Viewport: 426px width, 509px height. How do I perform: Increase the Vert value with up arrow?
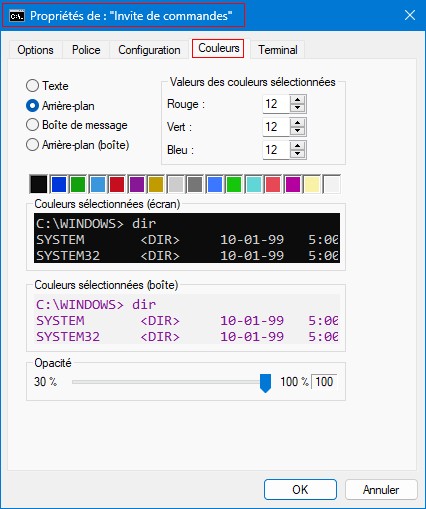297,123
